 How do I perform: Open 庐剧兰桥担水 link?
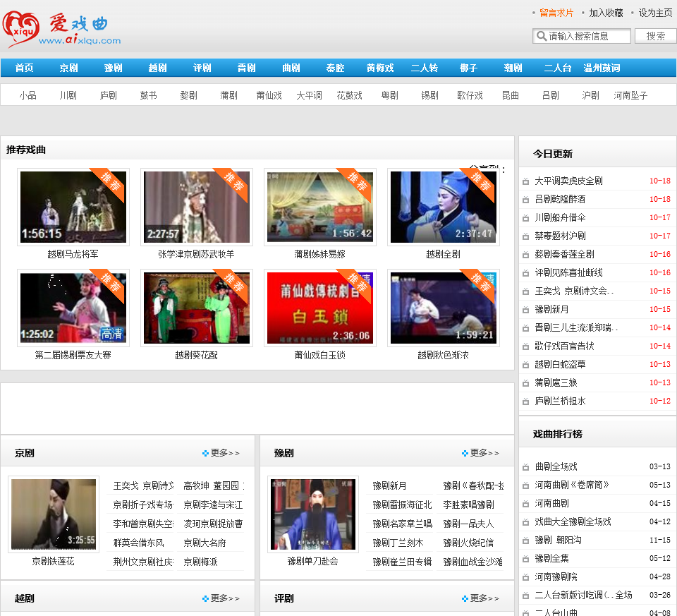560,401
